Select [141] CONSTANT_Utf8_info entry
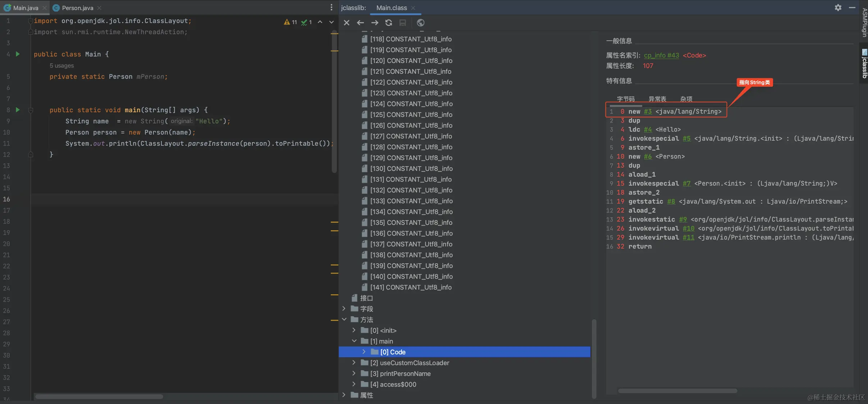This screenshot has height=404, width=868. tap(411, 287)
